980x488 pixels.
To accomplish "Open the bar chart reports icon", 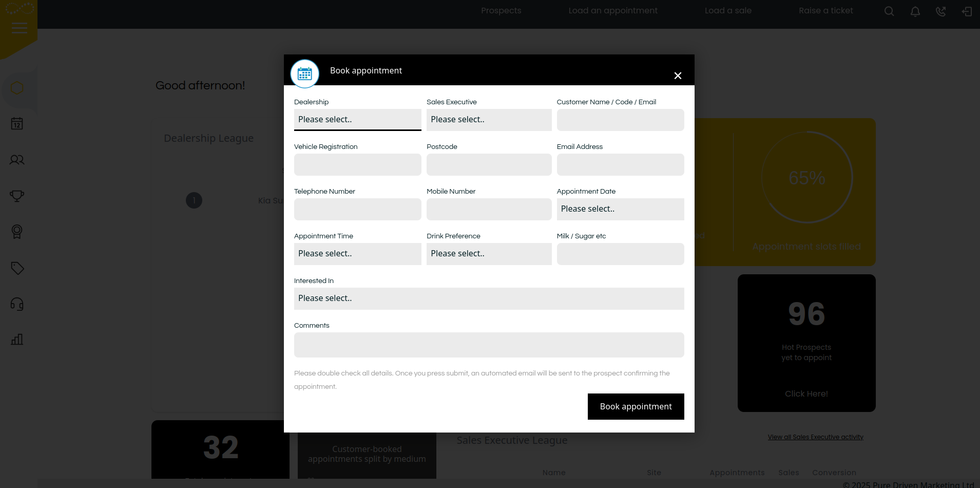I will tap(17, 340).
